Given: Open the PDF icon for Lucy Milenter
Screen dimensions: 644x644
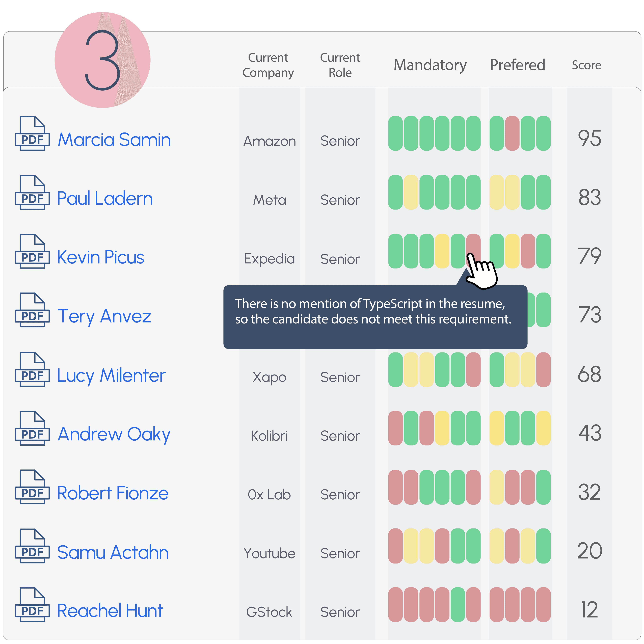Looking at the screenshot, I should click(x=32, y=369).
